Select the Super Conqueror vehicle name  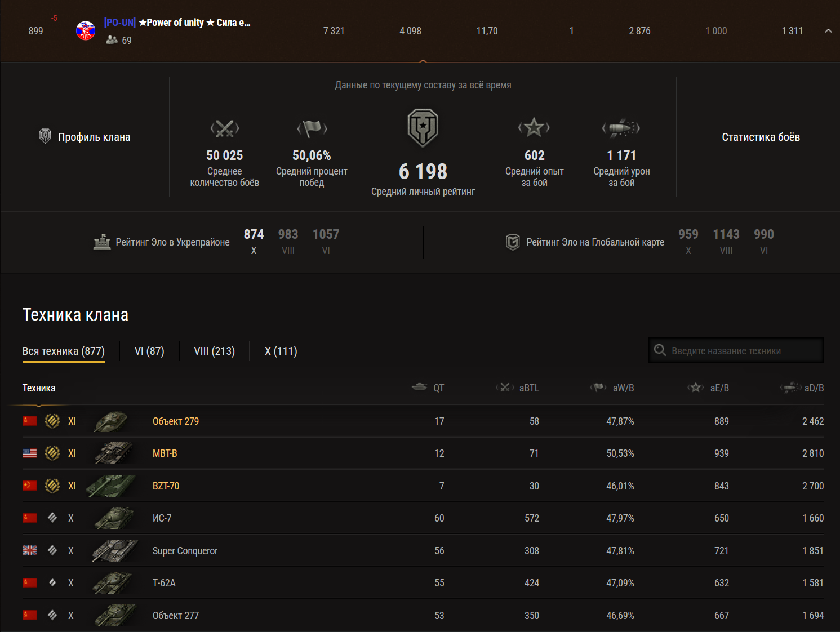[x=185, y=551]
